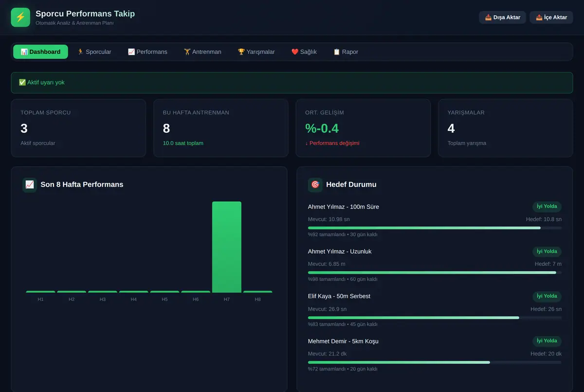Click the Elif Kaya 50m Serbest progress bar
The height and width of the screenshot is (392, 584).
pos(435,318)
